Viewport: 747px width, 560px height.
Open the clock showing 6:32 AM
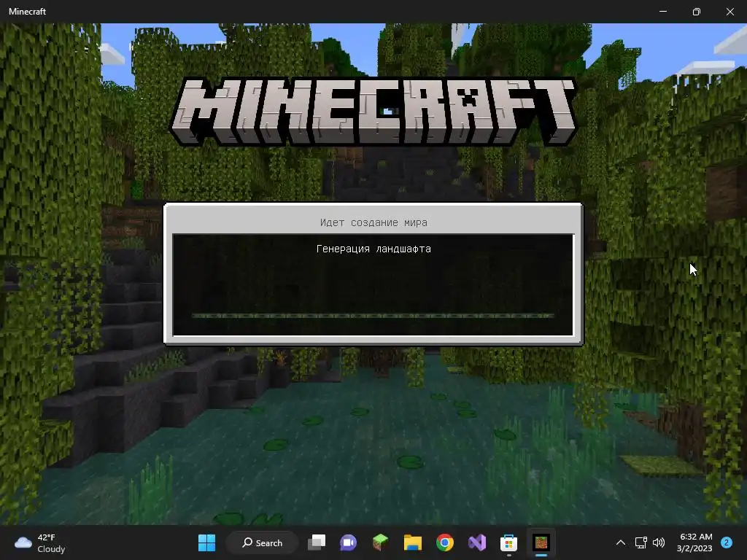tap(694, 542)
